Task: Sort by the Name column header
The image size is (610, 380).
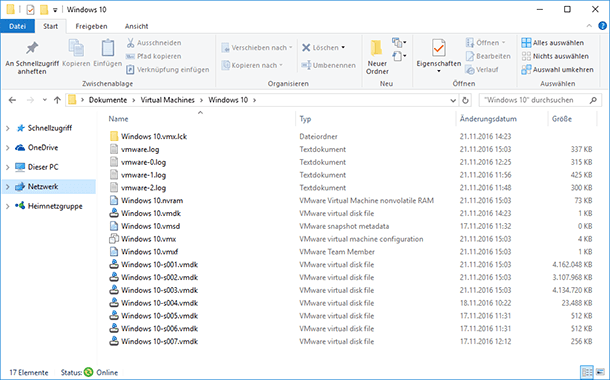Action: (x=118, y=119)
